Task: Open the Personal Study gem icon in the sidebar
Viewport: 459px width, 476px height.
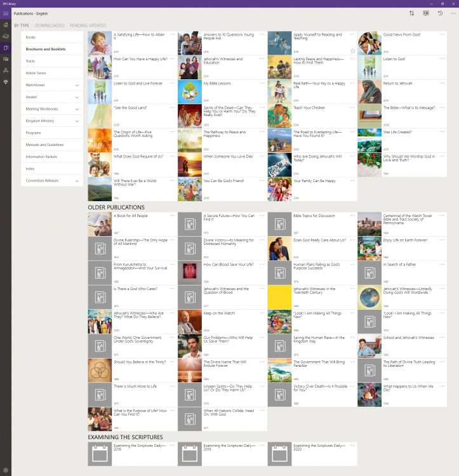Action: tap(6, 82)
